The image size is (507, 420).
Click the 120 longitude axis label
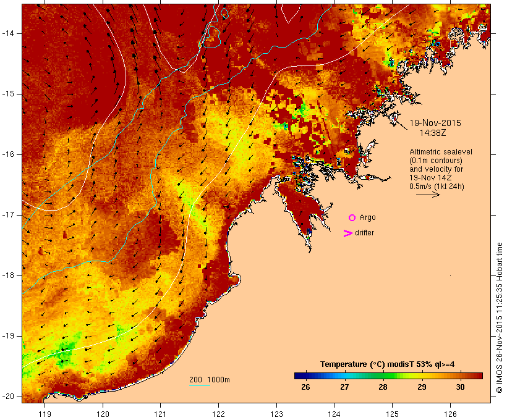click(x=103, y=414)
